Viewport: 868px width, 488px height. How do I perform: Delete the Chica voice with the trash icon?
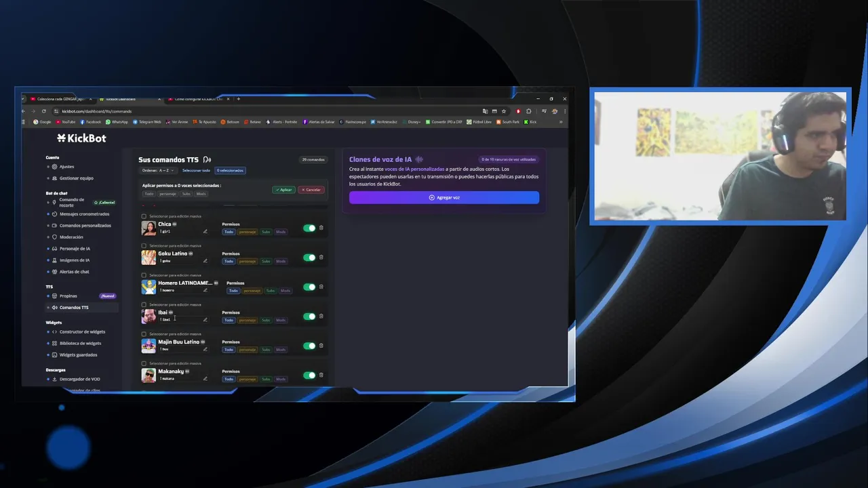(x=321, y=228)
